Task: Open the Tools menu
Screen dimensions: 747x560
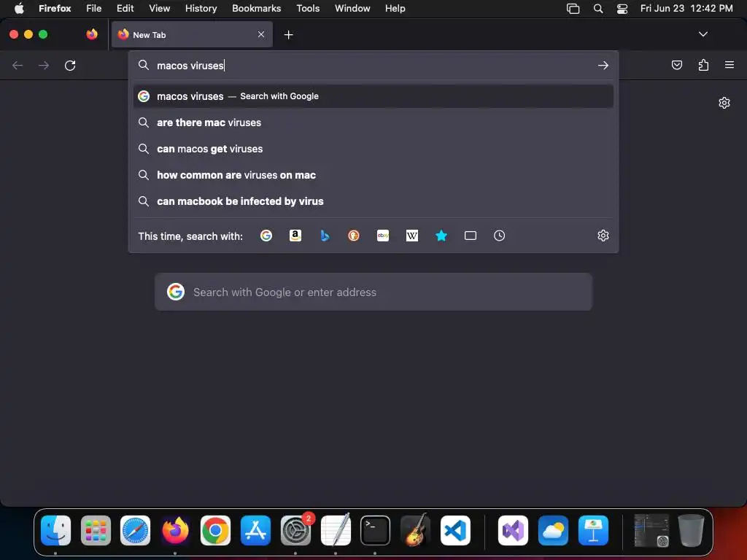Action: [308, 8]
